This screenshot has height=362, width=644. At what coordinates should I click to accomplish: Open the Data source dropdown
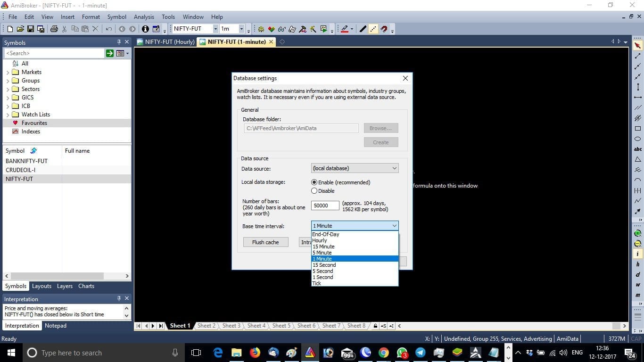(x=355, y=168)
